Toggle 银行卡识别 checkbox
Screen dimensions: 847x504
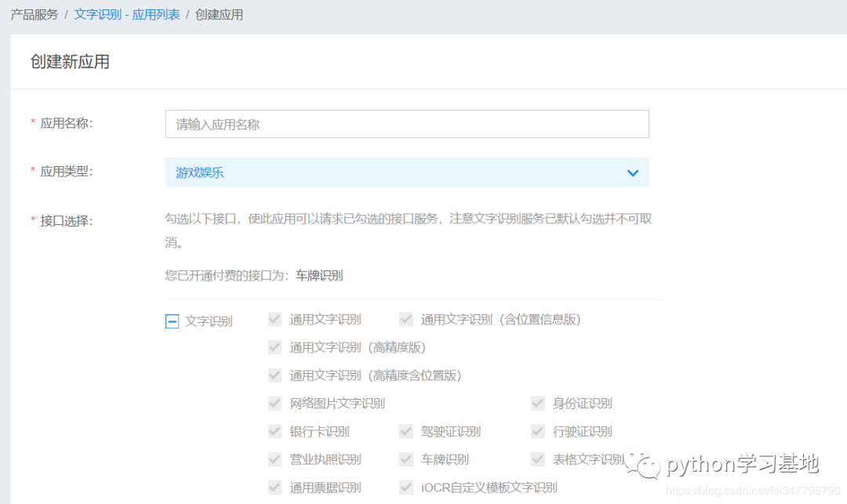[275, 432]
